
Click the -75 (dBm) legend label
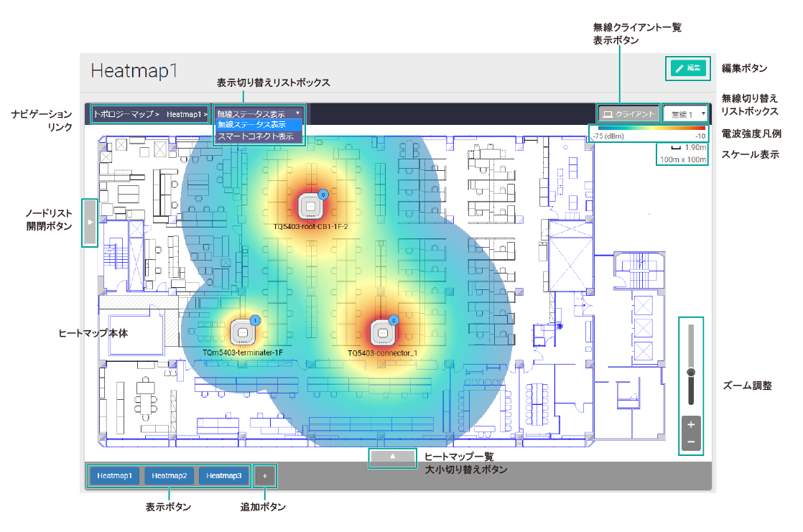(x=608, y=136)
